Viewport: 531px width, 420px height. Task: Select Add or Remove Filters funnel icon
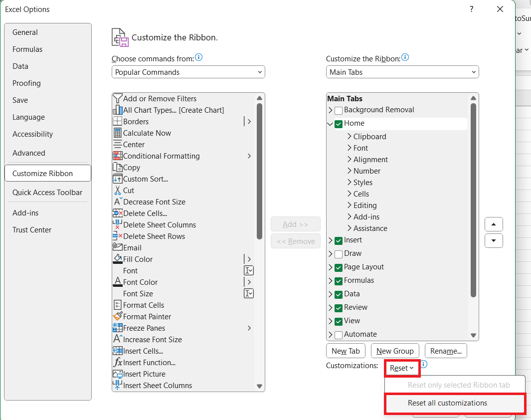(118, 99)
